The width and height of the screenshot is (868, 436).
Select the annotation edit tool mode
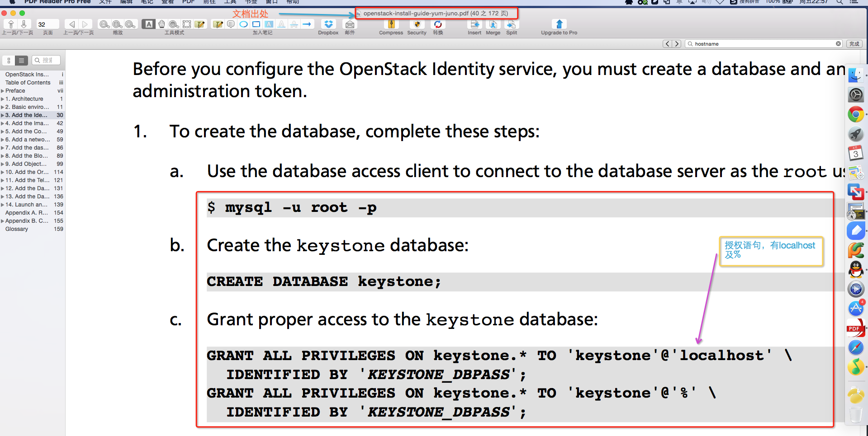coord(199,24)
